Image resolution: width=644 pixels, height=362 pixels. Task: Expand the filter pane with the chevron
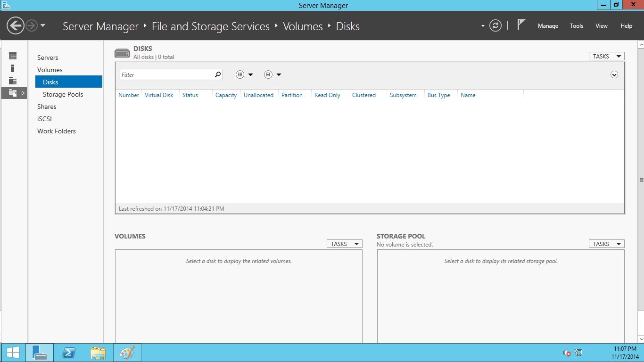click(614, 74)
